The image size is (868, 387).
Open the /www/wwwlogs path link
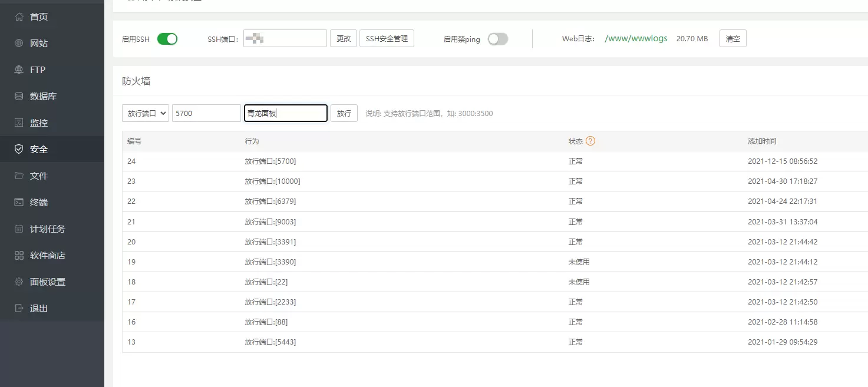click(636, 39)
